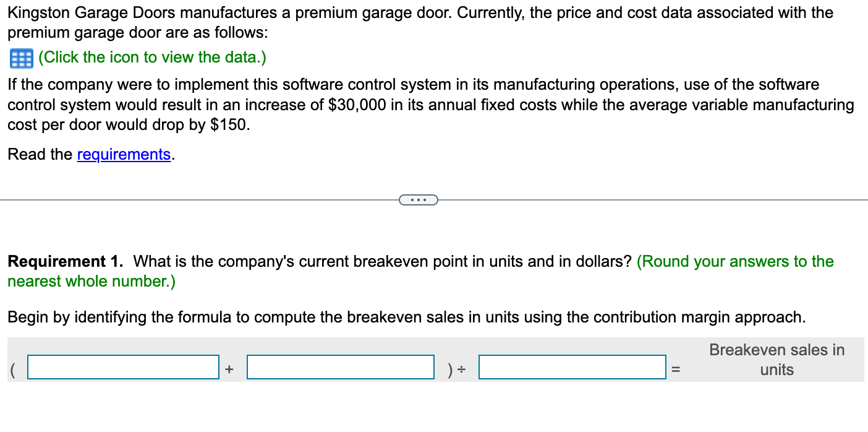Image resolution: width=868 pixels, height=432 pixels.
Task: Select the input field after the plus sign
Action: click(340, 366)
